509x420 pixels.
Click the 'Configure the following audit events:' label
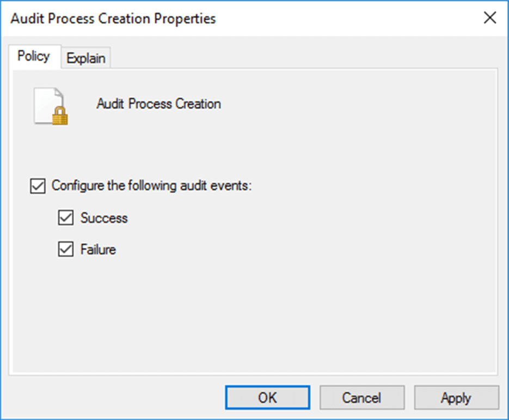tap(151, 186)
